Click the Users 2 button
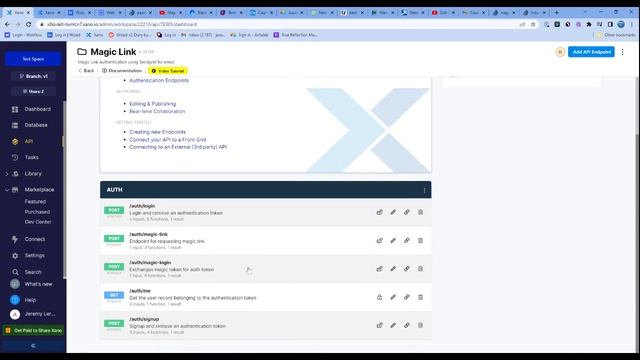The height and width of the screenshot is (360, 640). (x=33, y=91)
